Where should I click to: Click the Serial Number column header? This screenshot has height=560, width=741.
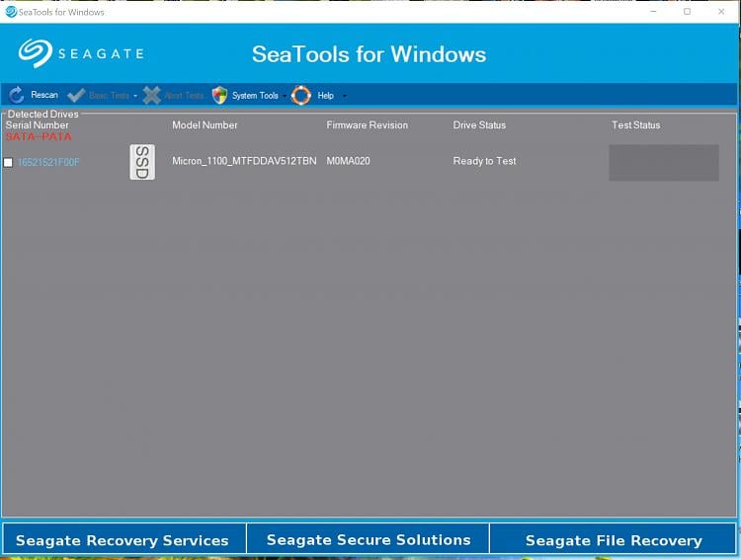coord(37,125)
